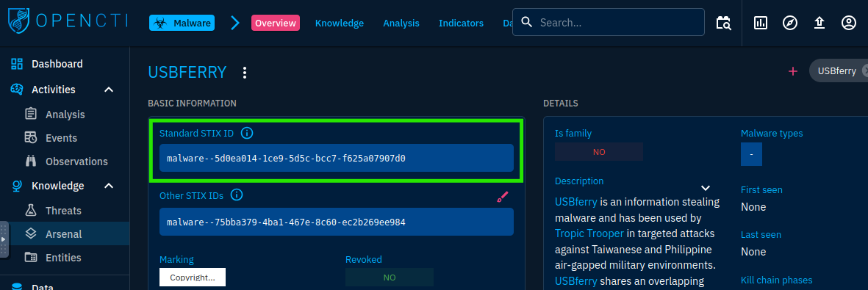868x290 pixels.
Task: Collapse the Knowledge section chevron
Action: tap(109, 186)
